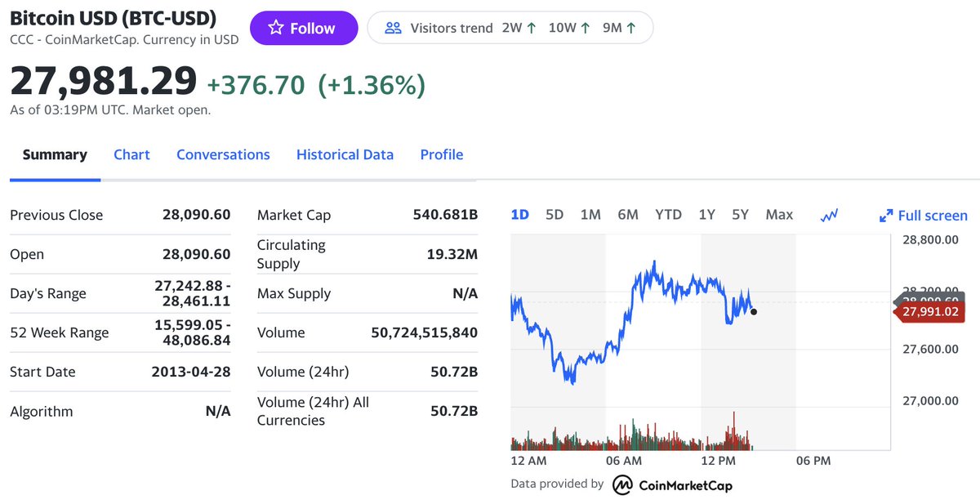Click the Volume value 50,724,515,840
The width and height of the screenshot is (980, 504).
coord(424,332)
